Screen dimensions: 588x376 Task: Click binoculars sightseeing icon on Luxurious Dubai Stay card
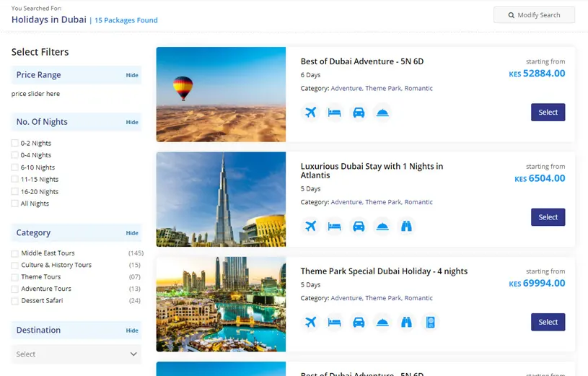(x=406, y=227)
